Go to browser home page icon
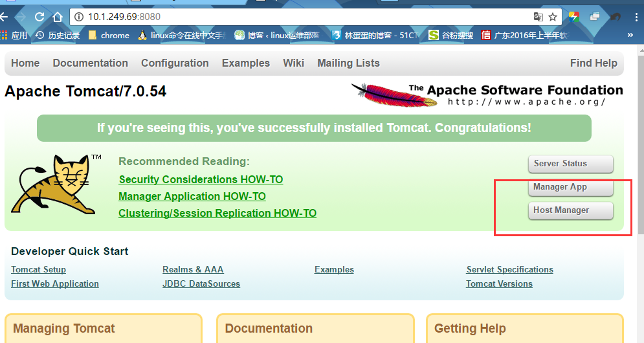 pyautogui.click(x=58, y=17)
